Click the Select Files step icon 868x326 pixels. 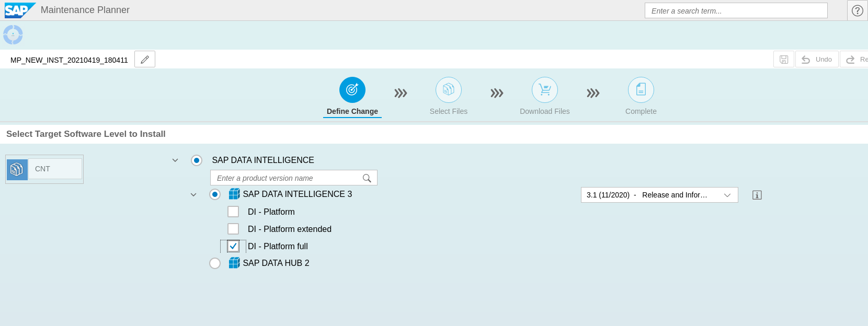point(449,90)
